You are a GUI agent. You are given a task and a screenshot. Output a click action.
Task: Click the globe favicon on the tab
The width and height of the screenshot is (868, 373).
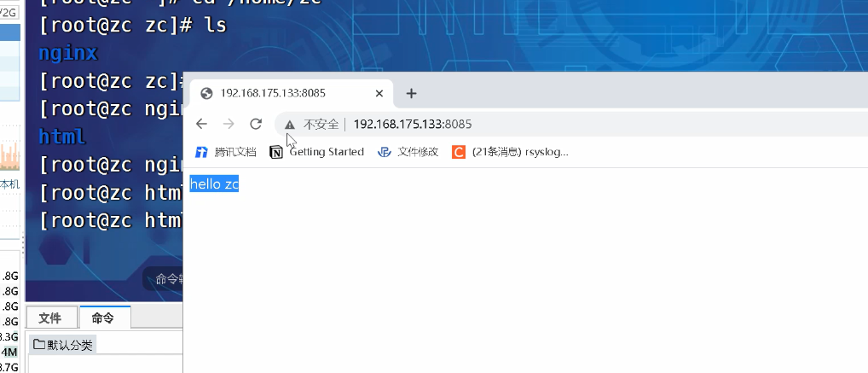click(x=206, y=93)
